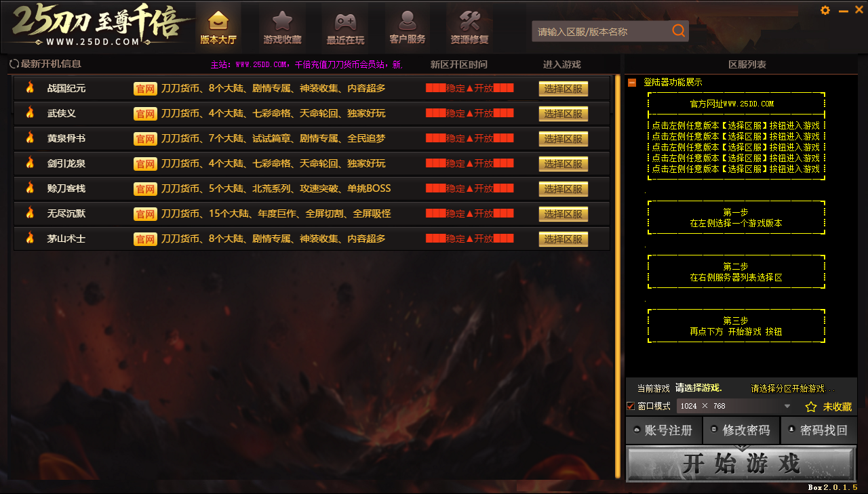This screenshot has width=868, height=494.
Task: Switch to the 版本大厅 tab
Action: 218,28
